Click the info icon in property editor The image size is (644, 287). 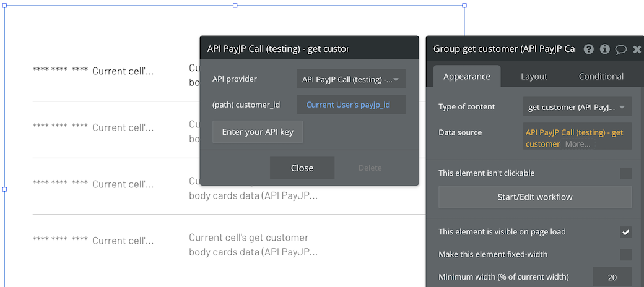point(604,49)
